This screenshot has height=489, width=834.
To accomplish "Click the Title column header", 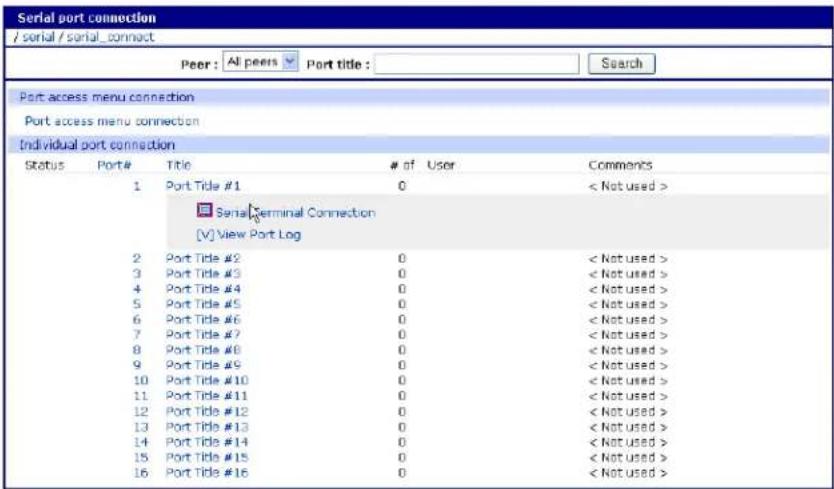I will (178, 165).
